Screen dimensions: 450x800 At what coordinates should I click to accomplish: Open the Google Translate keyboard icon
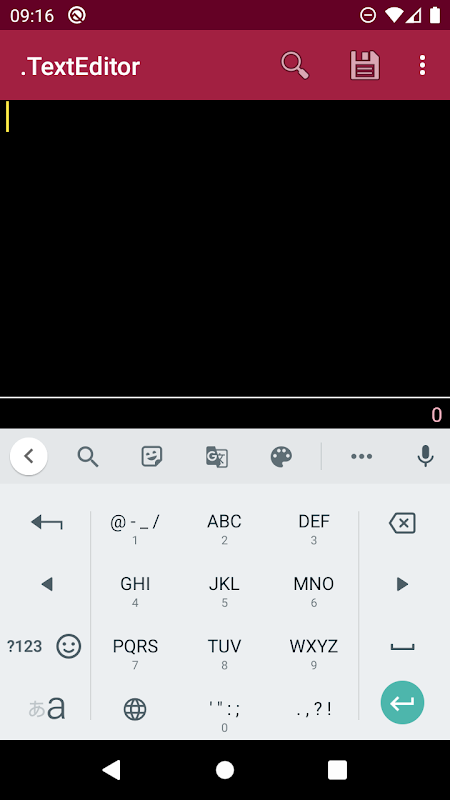pos(217,457)
